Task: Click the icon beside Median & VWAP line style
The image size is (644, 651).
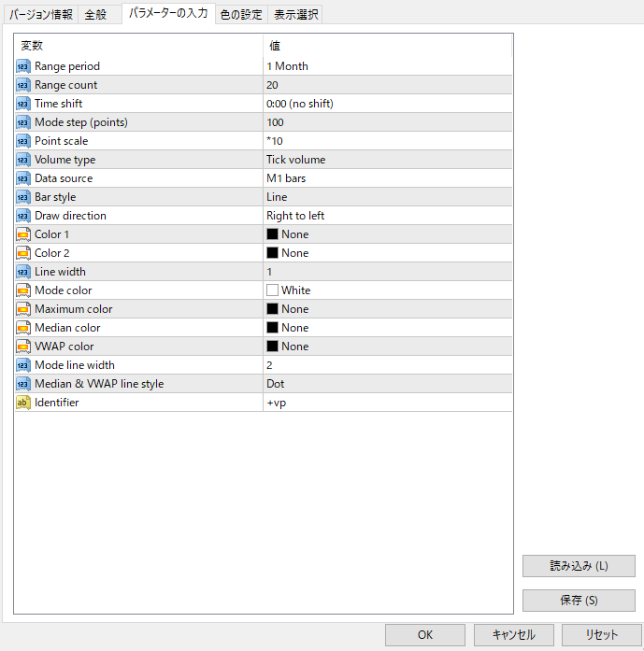Action: (x=23, y=384)
